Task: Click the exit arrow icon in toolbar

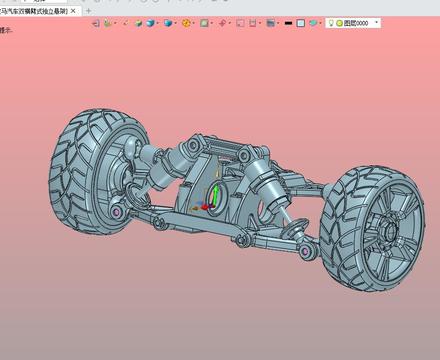Action: [x=96, y=23]
